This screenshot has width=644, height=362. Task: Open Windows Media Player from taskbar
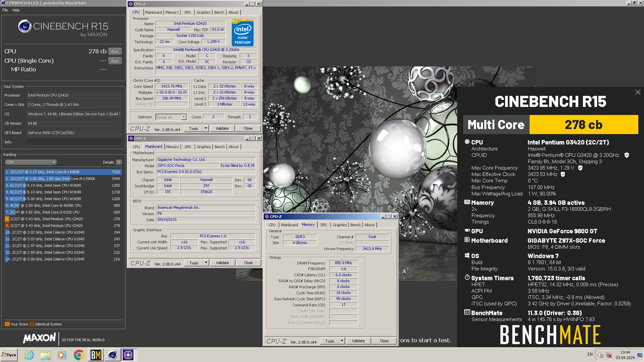coord(62,355)
